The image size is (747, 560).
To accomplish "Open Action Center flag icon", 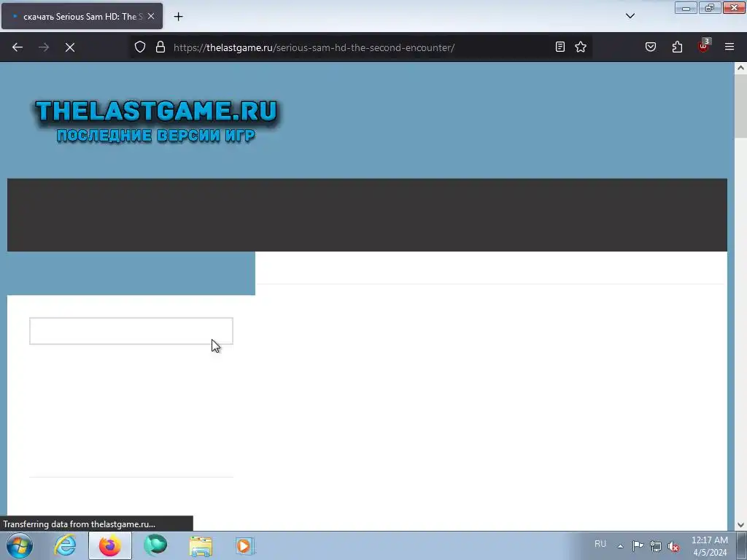I will pyautogui.click(x=638, y=545).
